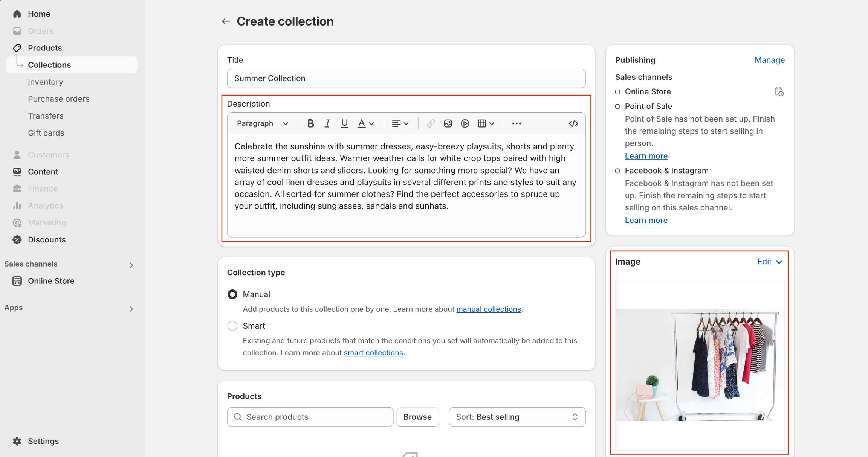Insert a video using the play icon

click(465, 123)
